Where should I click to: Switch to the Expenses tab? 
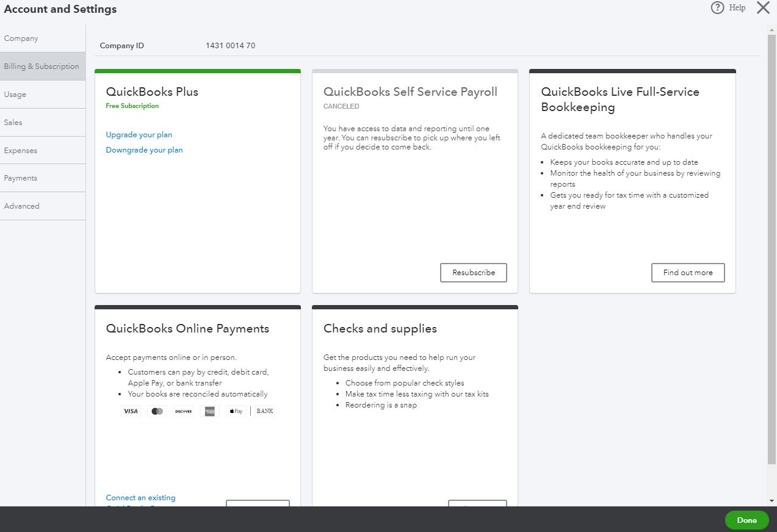click(43, 151)
